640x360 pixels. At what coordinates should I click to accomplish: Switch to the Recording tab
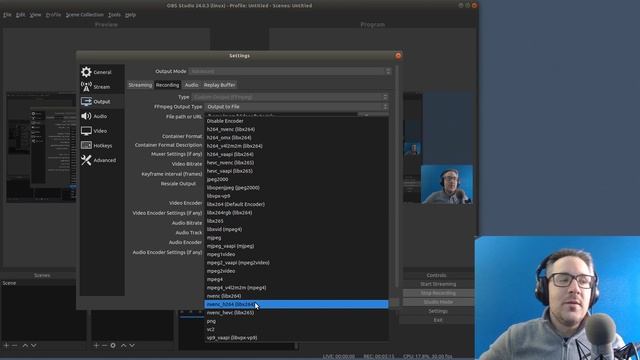point(167,85)
